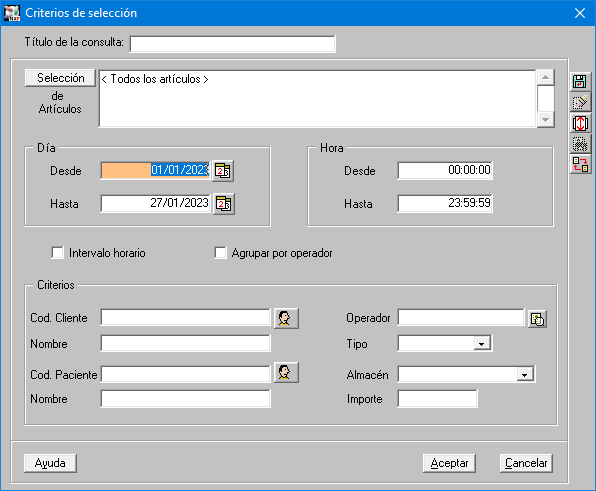The image size is (596, 491).
Task: Open patient lookup next to Cod. Paciente
Action: (286, 372)
